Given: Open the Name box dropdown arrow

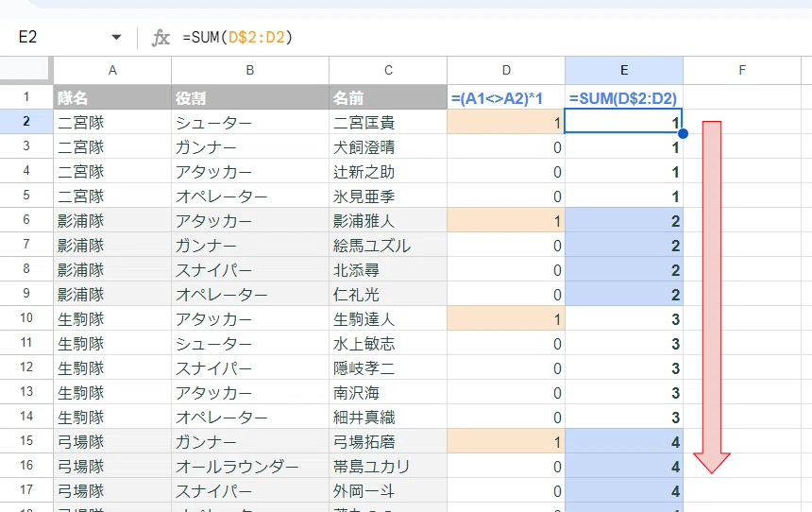Looking at the screenshot, I should [116, 37].
